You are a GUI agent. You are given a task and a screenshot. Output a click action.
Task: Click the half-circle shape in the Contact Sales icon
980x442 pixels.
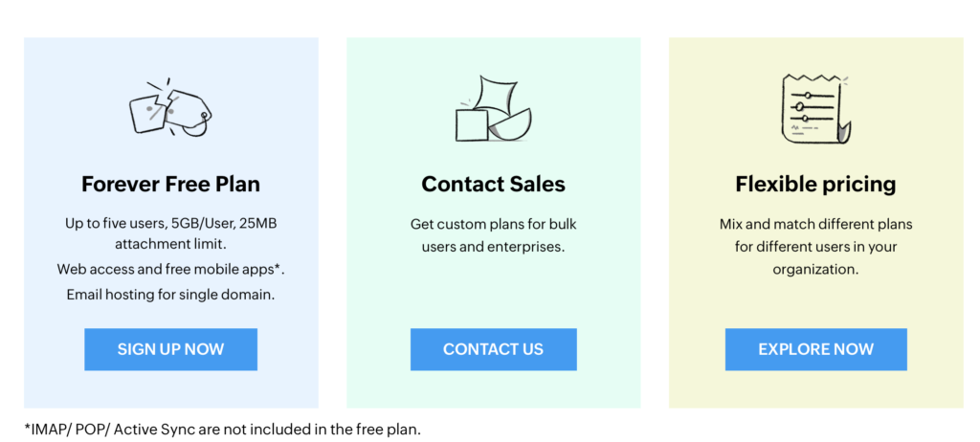tap(511, 123)
